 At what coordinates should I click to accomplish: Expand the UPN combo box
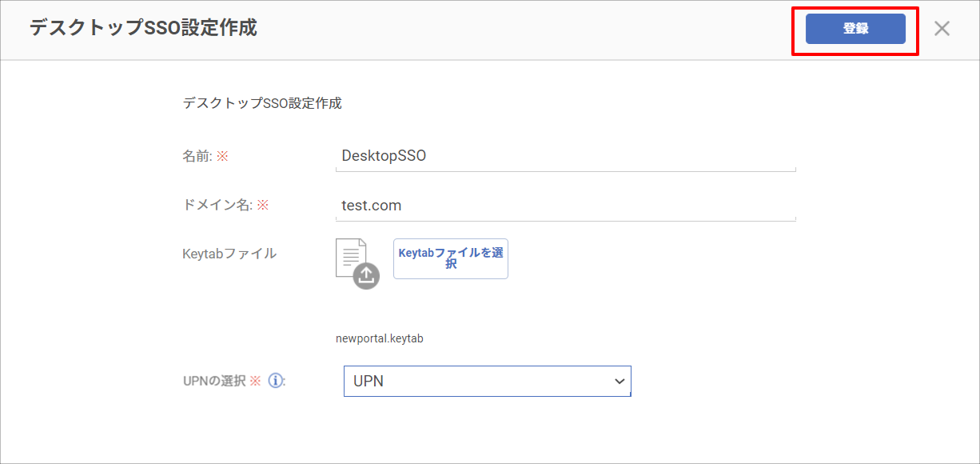488,382
